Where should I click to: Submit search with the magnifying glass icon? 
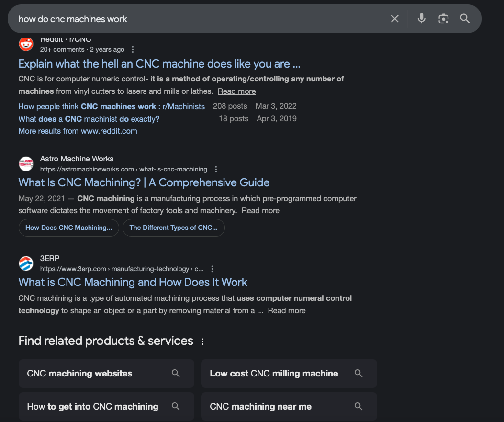[x=465, y=19]
